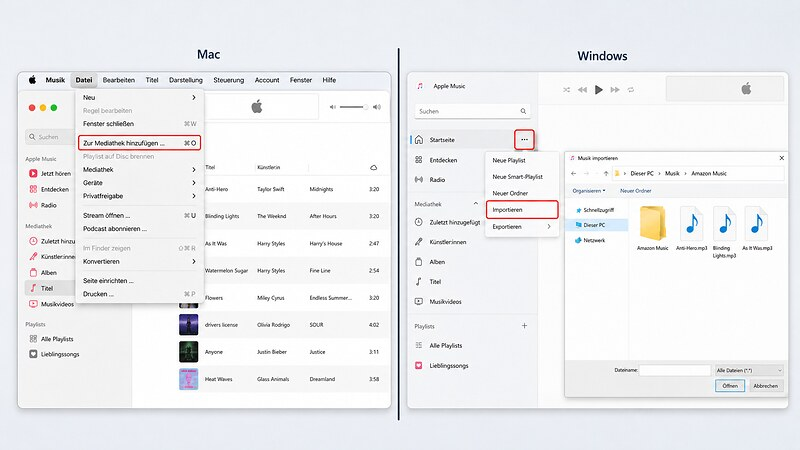
Task: Click the Windows Suchen search field
Action: 472,111
